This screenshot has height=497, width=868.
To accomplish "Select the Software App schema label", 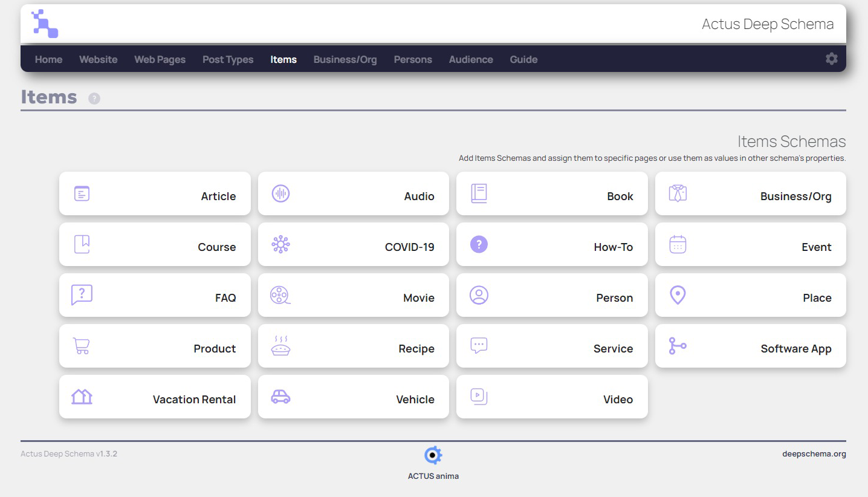I will click(x=796, y=348).
